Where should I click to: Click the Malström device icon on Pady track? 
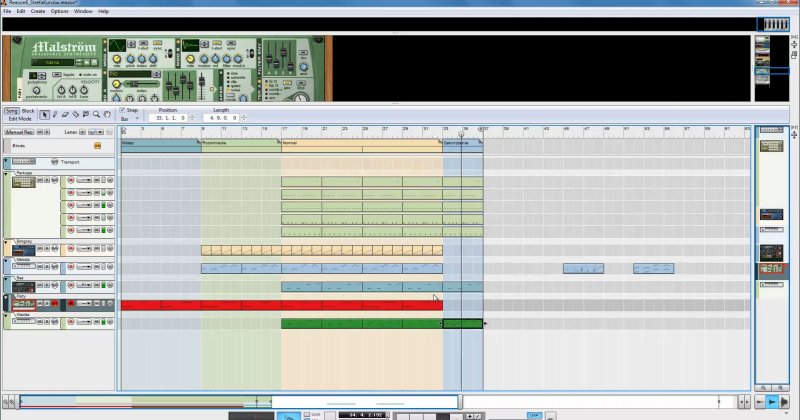coord(25,304)
